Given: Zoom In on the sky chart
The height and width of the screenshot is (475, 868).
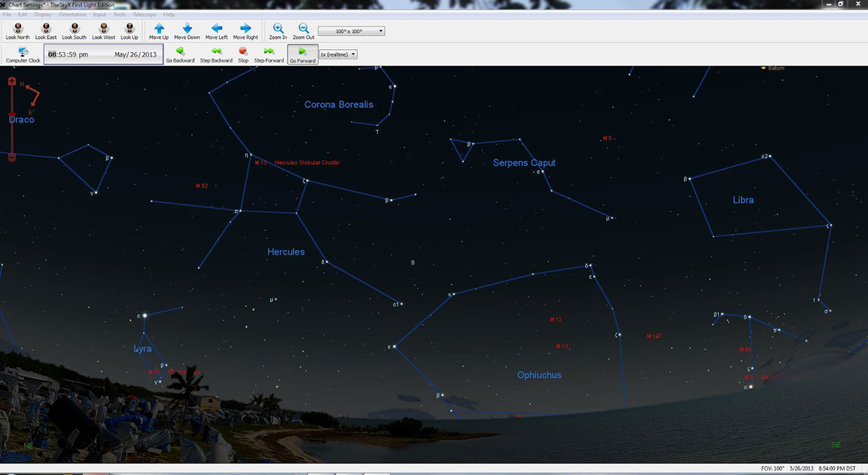Looking at the screenshot, I should (278, 30).
